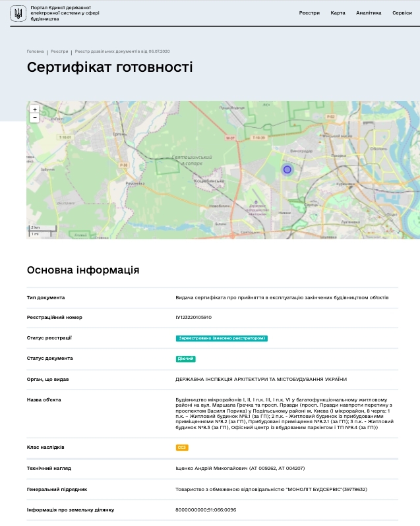The width and height of the screenshot is (420, 526).
Task: Click the portal title text link
Action: [x=65, y=13]
